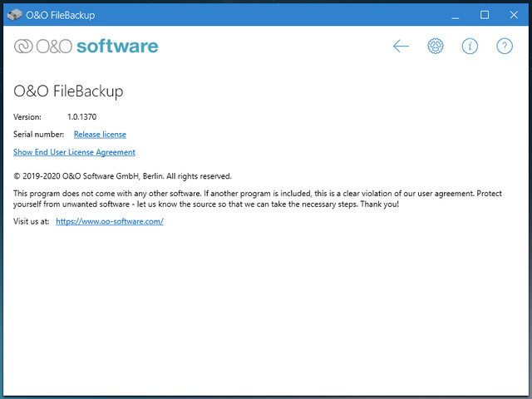Go back using the left arrow icon
532x399 pixels.
coord(401,47)
